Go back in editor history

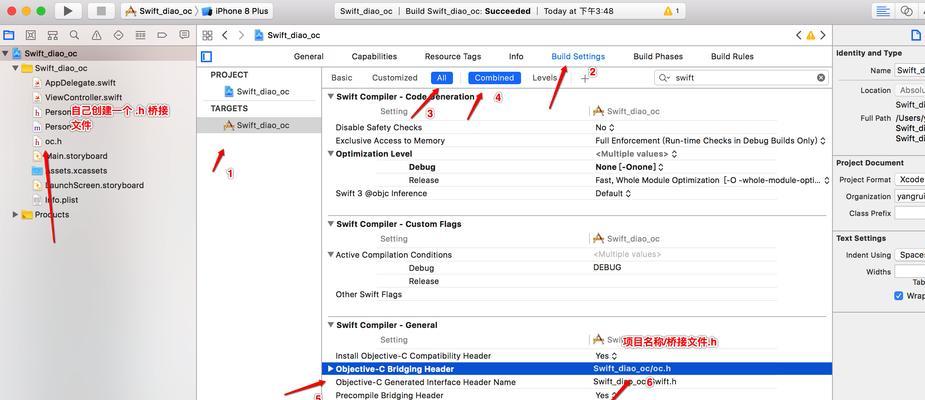225,35
